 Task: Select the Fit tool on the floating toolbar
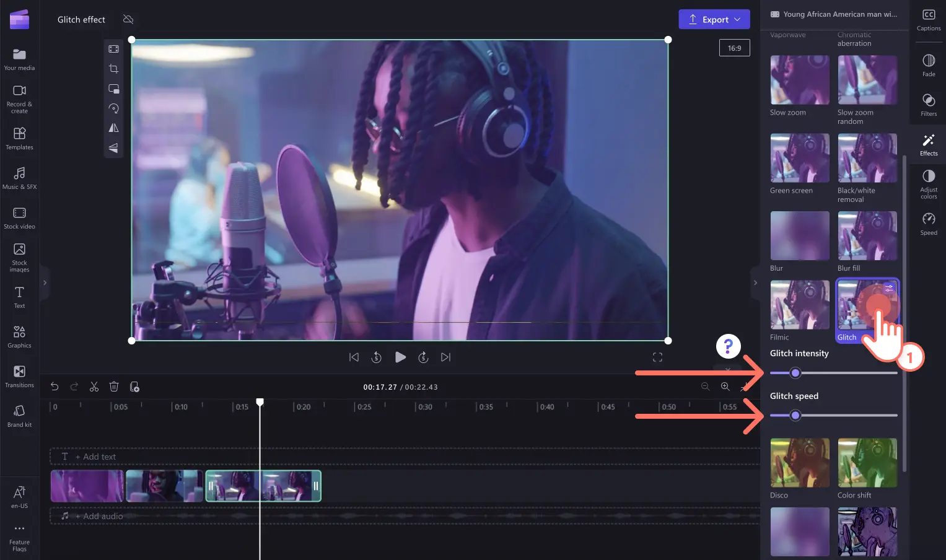click(113, 49)
